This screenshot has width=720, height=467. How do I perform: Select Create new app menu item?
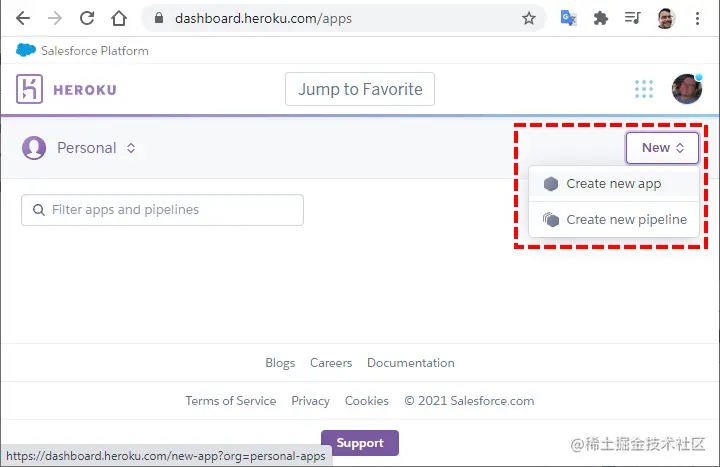pyautogui.click(x=614, y=184)
